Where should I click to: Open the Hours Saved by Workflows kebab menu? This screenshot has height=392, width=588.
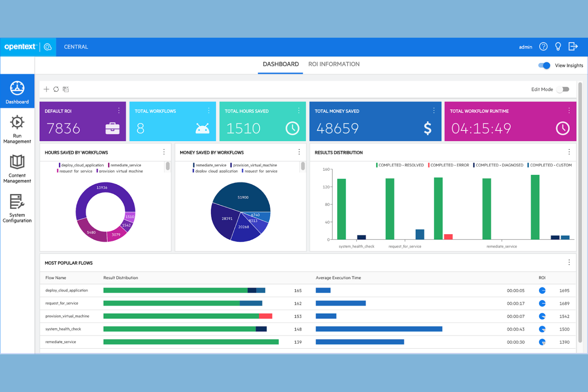(164, 152)
